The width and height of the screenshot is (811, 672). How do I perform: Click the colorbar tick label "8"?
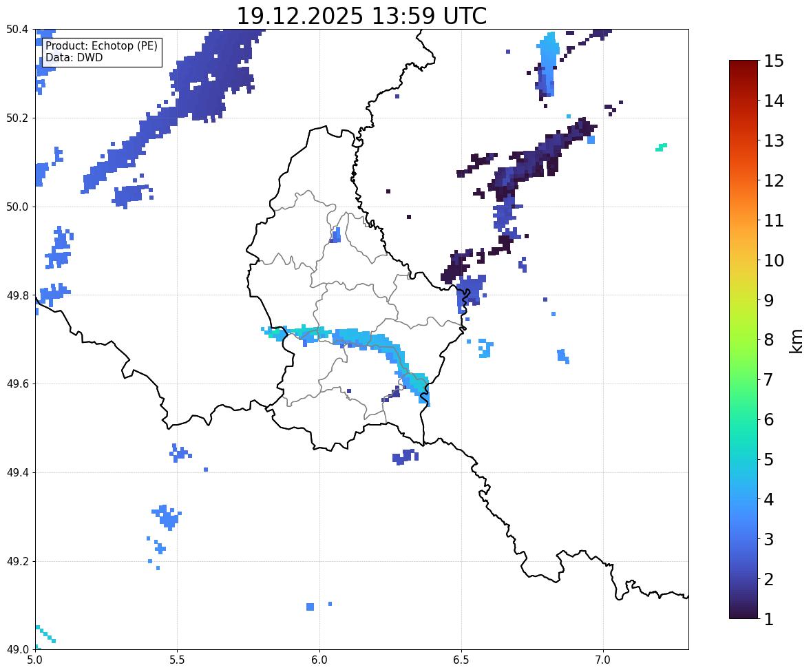769,340
